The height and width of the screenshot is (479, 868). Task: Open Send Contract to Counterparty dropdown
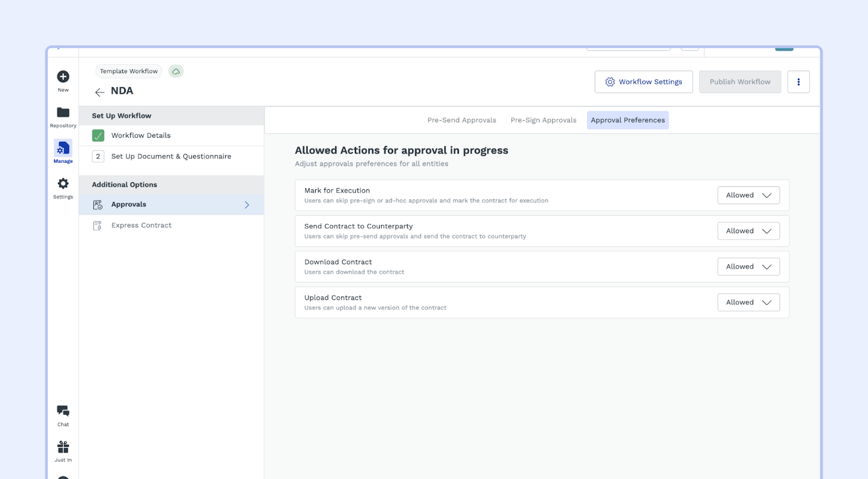pyautogui.click(x=748, y=231)
